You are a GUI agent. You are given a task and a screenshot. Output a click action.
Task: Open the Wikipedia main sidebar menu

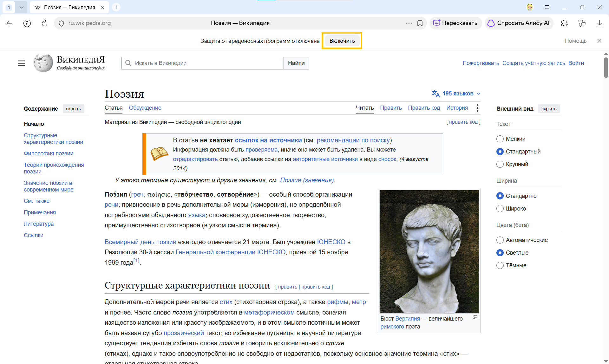21,63
